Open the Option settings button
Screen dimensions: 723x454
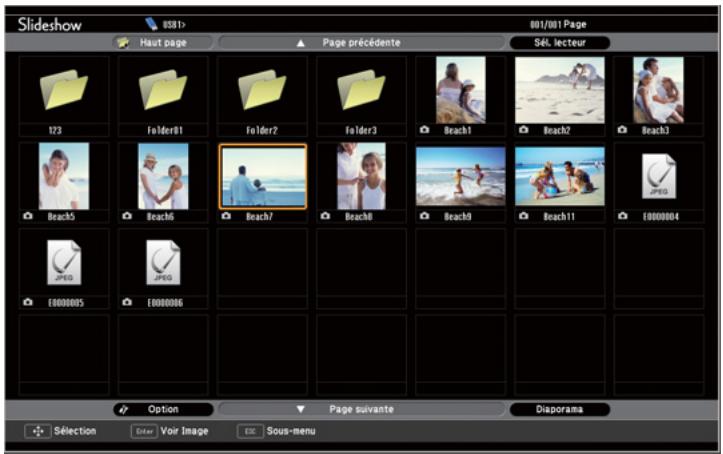point(163,409)
